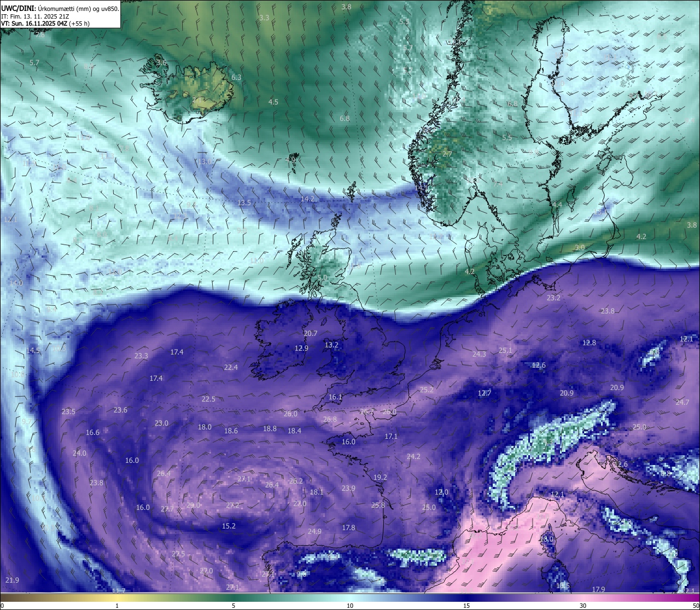Click the UWC/DINI title in the header box
Viewport: 700px width, 610px height.
point(18,9)
